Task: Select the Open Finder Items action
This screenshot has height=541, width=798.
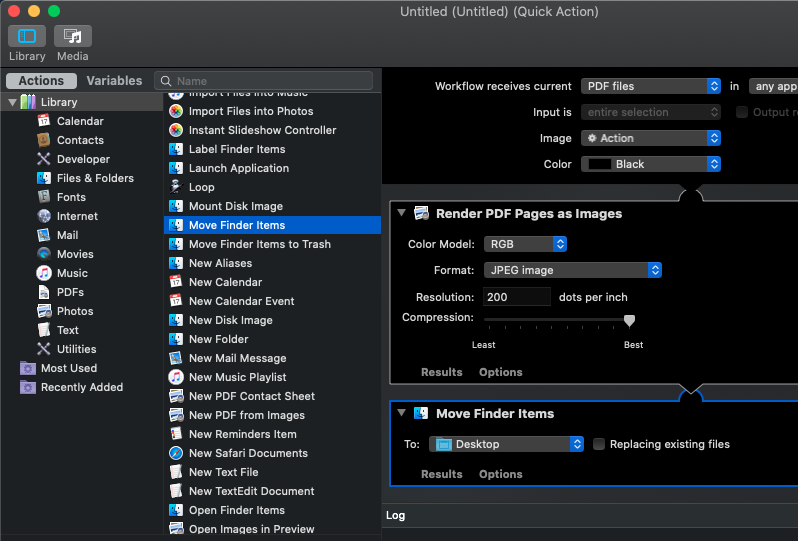Action: click(272, 510)
